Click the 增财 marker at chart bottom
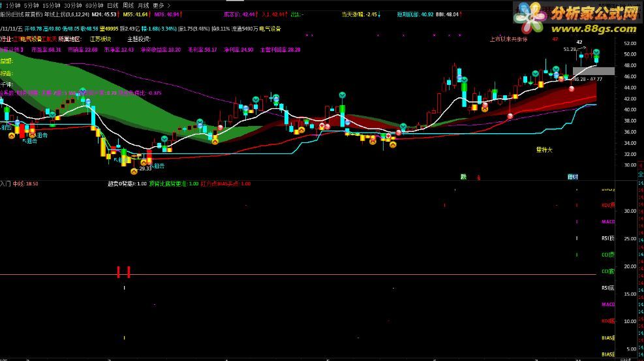 572,177
